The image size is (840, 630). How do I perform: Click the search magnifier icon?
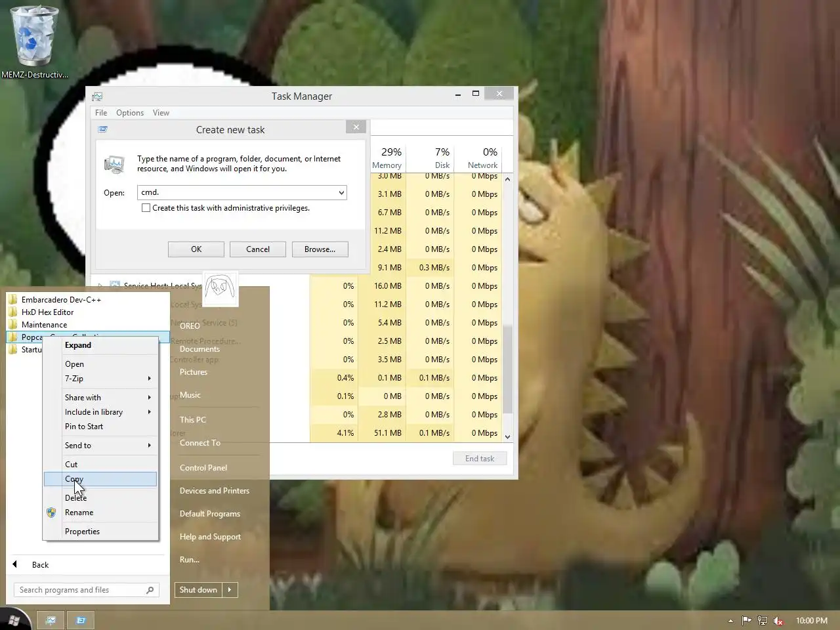[150, 590]
